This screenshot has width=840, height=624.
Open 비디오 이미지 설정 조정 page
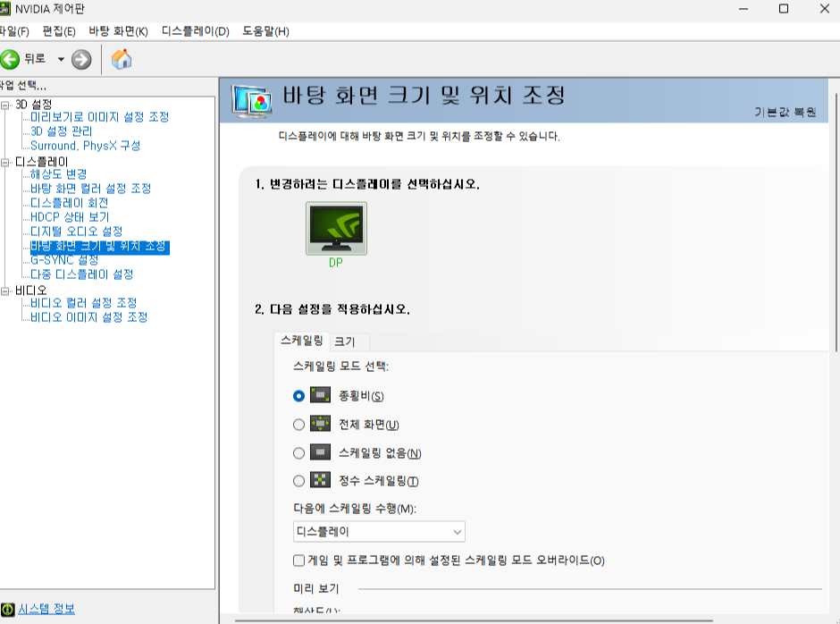click(89, 317)
